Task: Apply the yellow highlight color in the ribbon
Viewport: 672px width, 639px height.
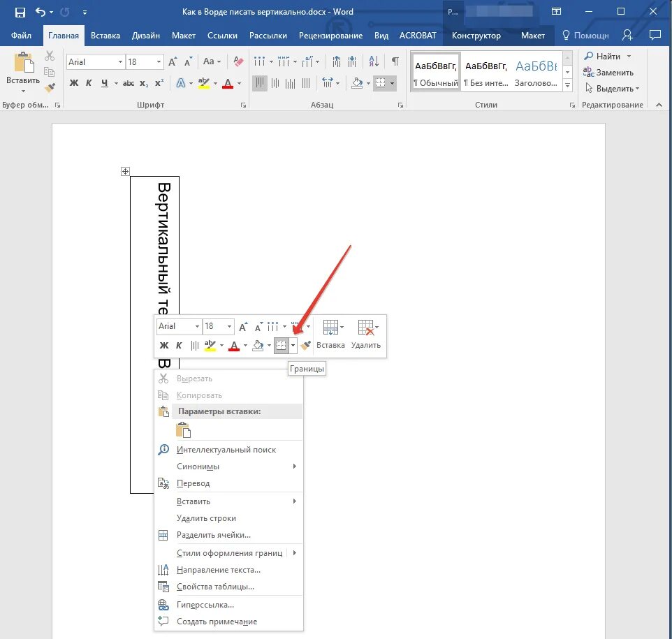Action: click(204, 83)
